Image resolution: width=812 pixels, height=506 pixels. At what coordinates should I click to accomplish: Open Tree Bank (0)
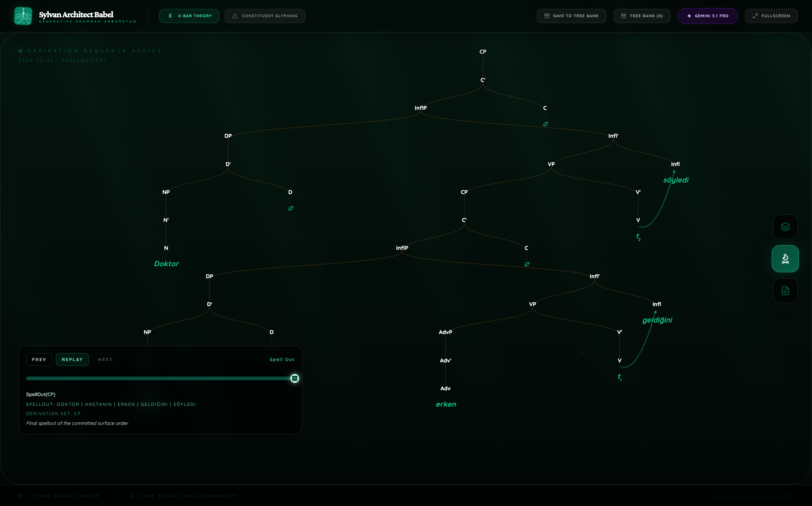642,16
